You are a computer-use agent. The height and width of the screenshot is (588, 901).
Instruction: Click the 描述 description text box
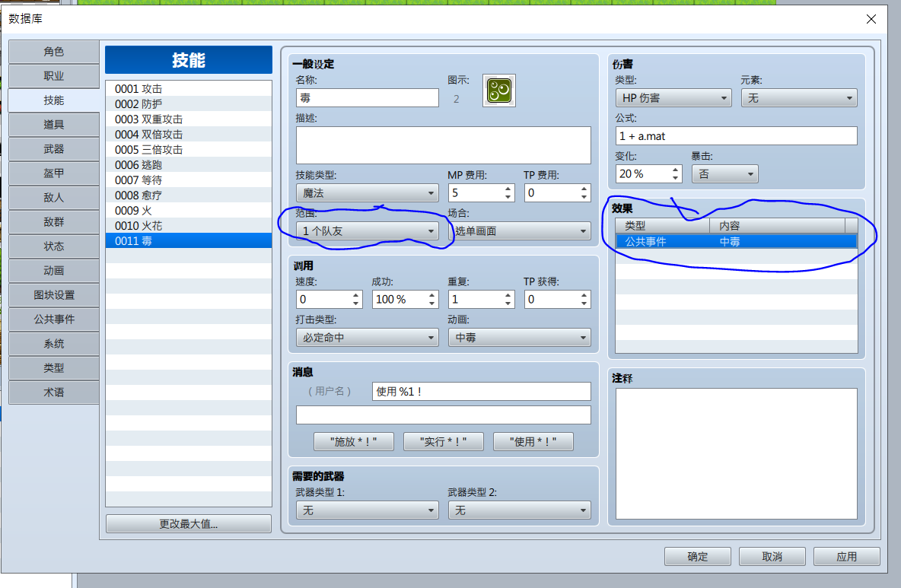[x=443, y=145]
